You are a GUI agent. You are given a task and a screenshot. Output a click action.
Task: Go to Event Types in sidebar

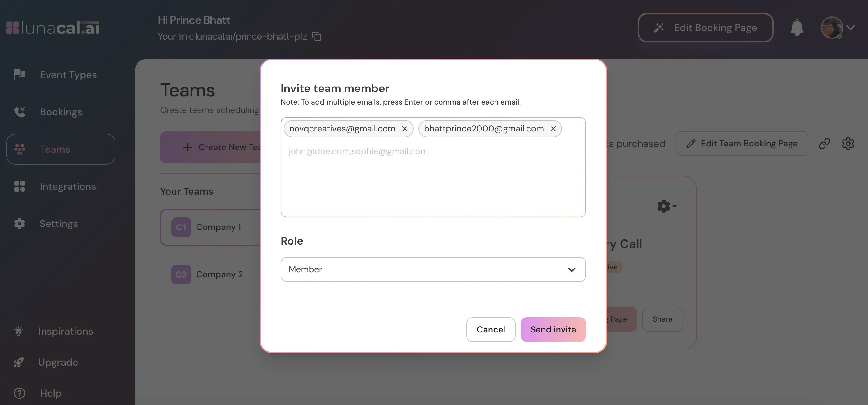pyautogui.click(x=68, y=75)
